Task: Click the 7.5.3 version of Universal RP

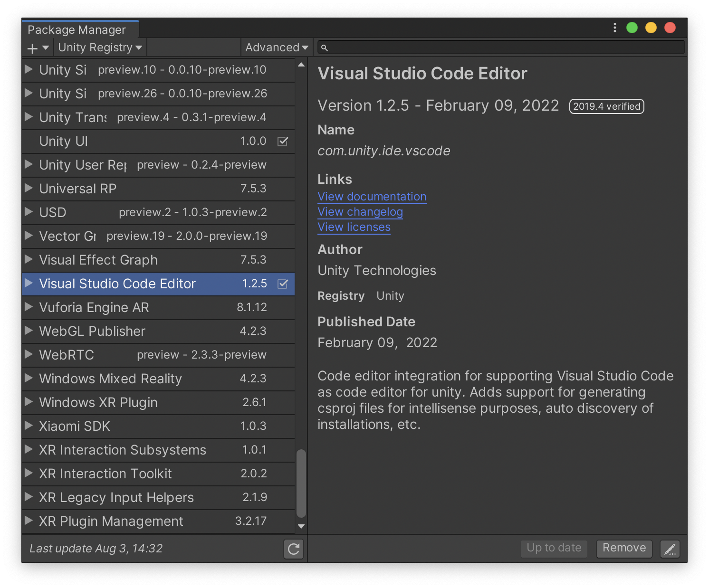Action: click(253, 189)
